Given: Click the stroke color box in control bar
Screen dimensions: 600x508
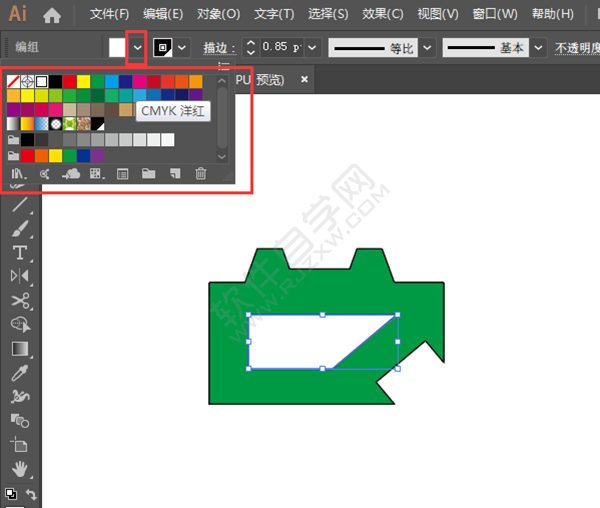Looking at the screenshot, I should click(163, 48).
